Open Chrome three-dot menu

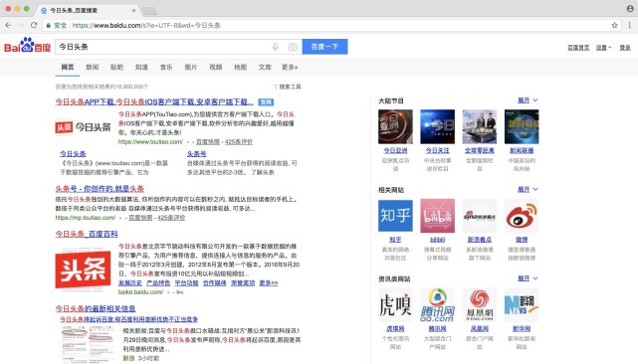click(629, 25)
